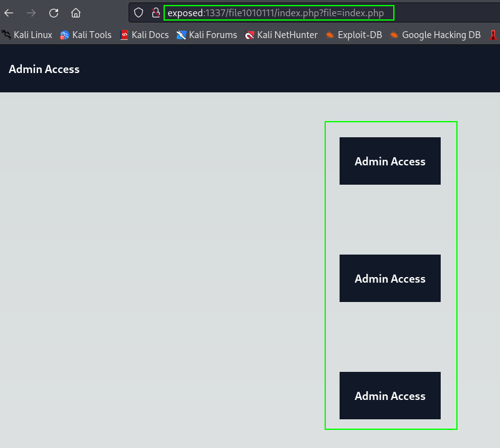The width and height of the screenshot is (500, 448).
Task: Open the Google Hacking DB bookmark
Action: click(x=435, y=35)
